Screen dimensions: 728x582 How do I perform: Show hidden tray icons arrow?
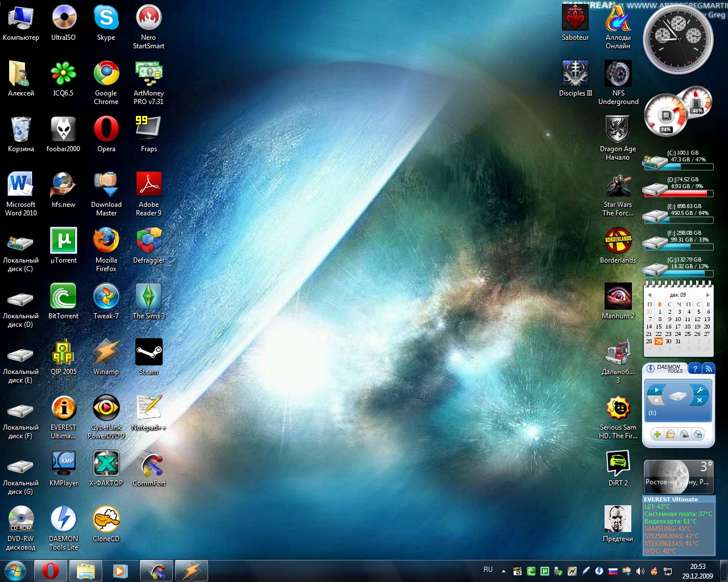click(503, 571)
